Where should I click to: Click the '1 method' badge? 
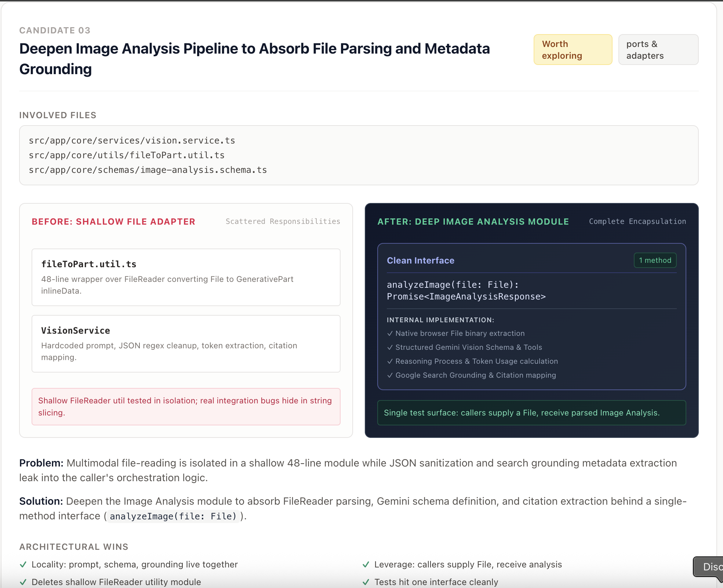click(655, 260)
